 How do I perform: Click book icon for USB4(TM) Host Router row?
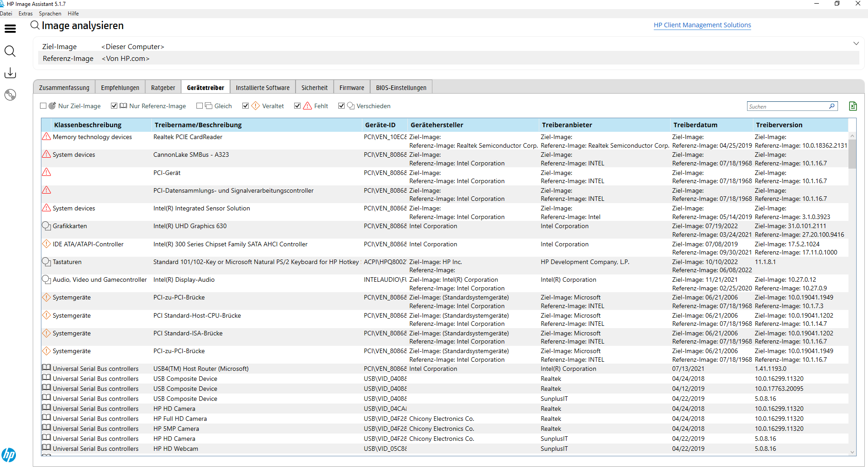[46, 368]
